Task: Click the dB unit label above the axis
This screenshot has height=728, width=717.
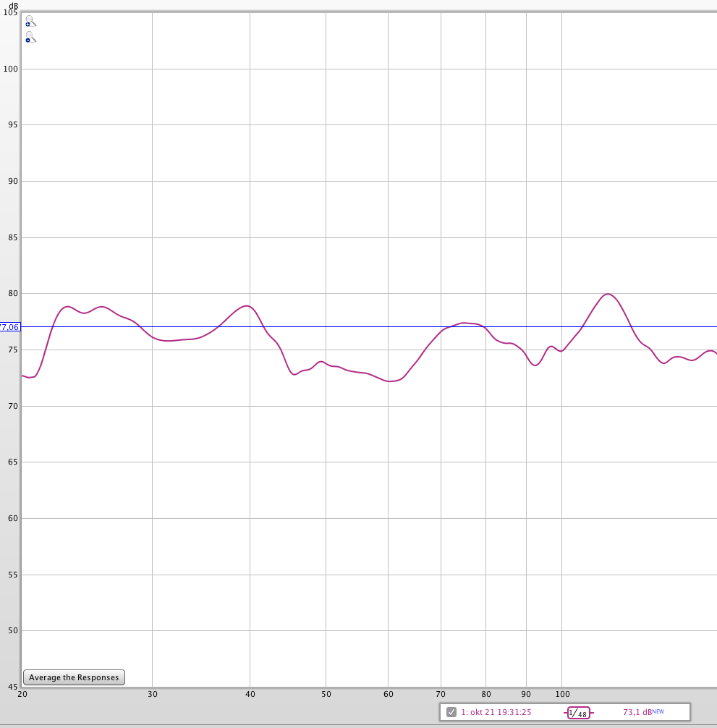Action: (14, 6)
